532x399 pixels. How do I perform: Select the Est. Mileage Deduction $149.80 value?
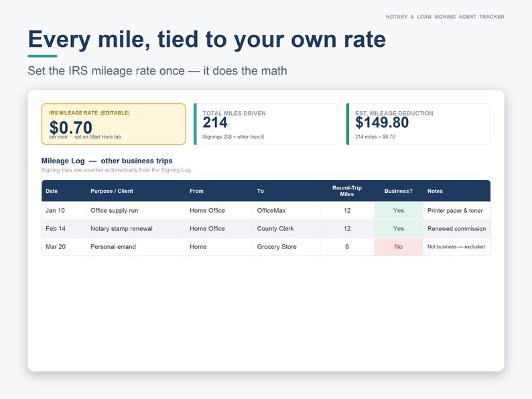[x=382, y=123]
